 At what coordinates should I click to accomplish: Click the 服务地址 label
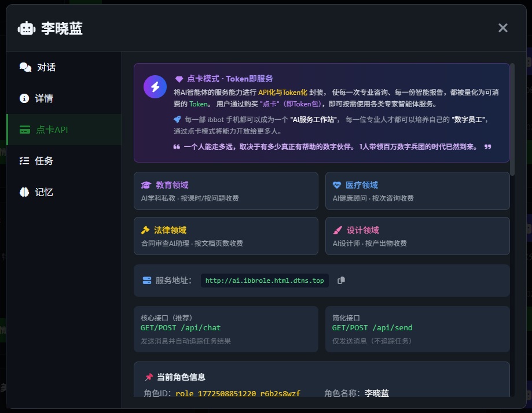173,281
